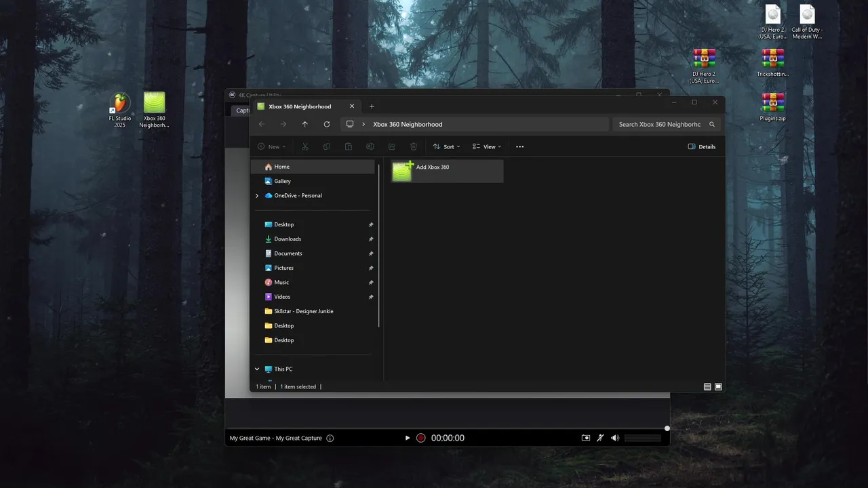
Task: Select Call of Duty Modern Warfare disc file
Action: point(807,22)
